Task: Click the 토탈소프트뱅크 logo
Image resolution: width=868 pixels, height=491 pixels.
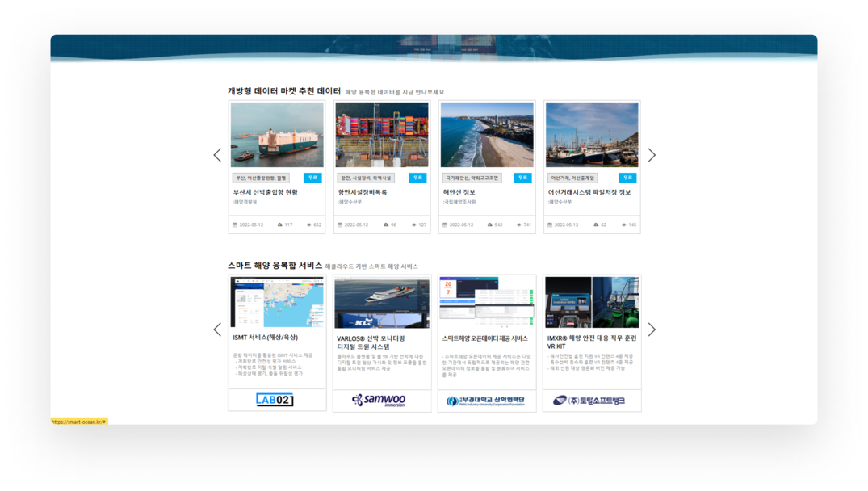Action: [589, 401]
